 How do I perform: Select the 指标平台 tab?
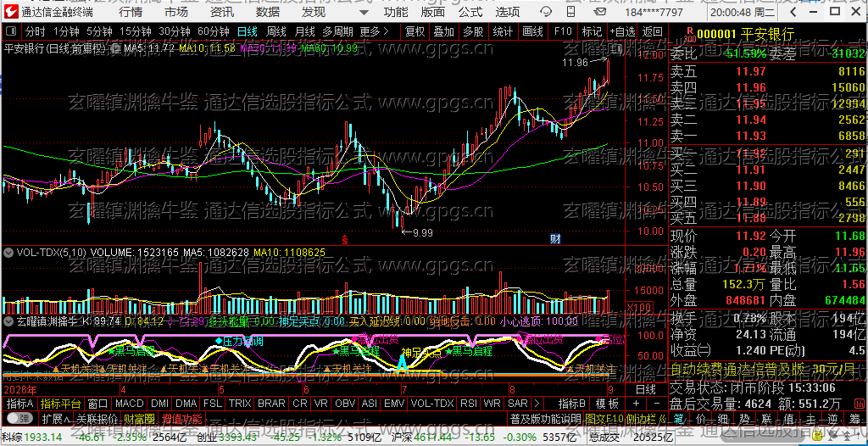(x=60, y=404)
